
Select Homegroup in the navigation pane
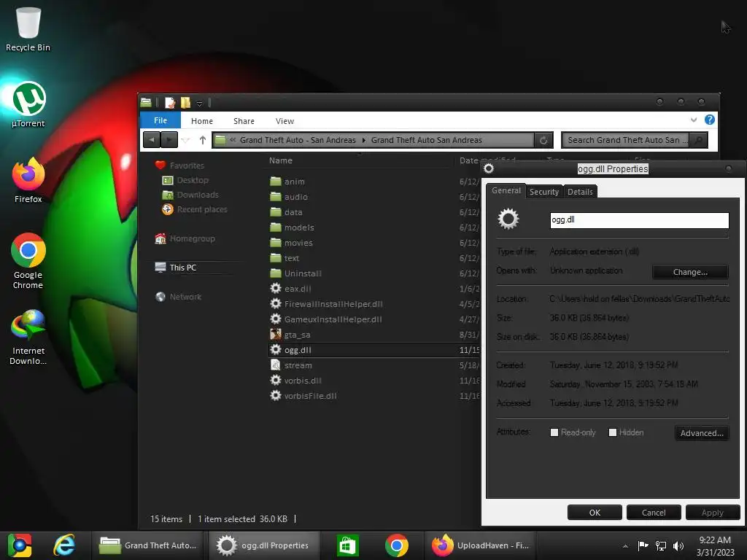[x=192, y=238]
